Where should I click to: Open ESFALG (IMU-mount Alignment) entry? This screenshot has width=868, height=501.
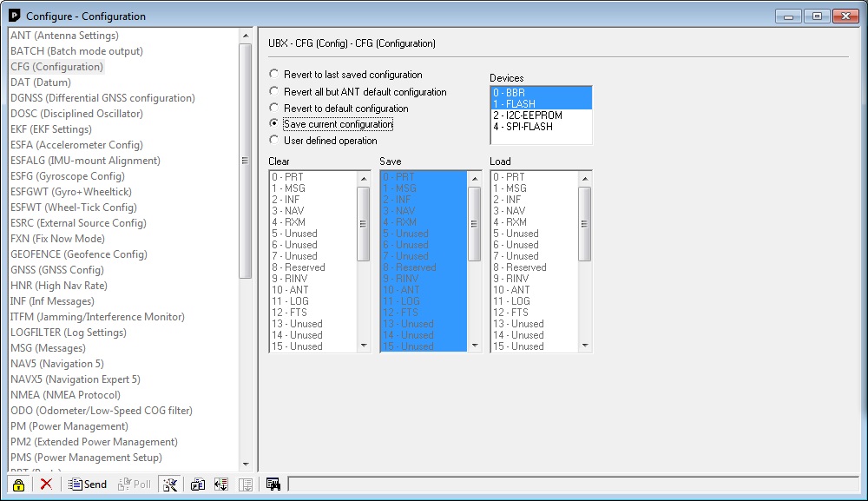pos(85,161)
